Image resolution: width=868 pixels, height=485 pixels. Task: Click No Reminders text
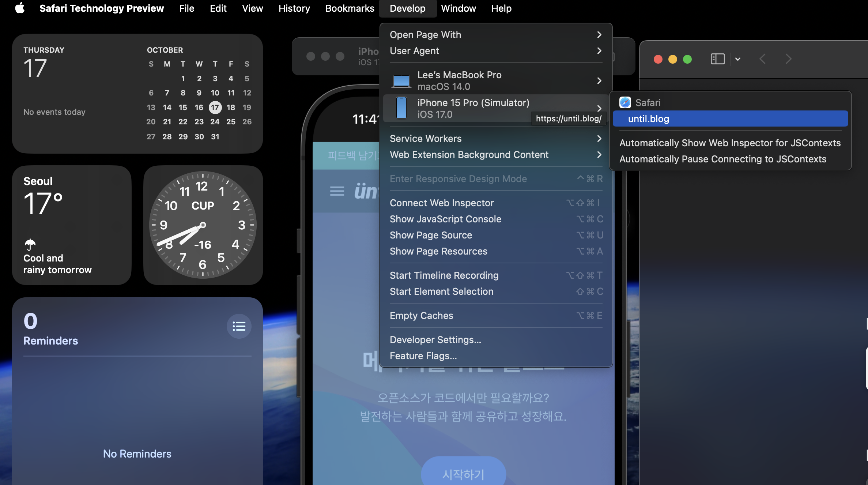(137, 454)
